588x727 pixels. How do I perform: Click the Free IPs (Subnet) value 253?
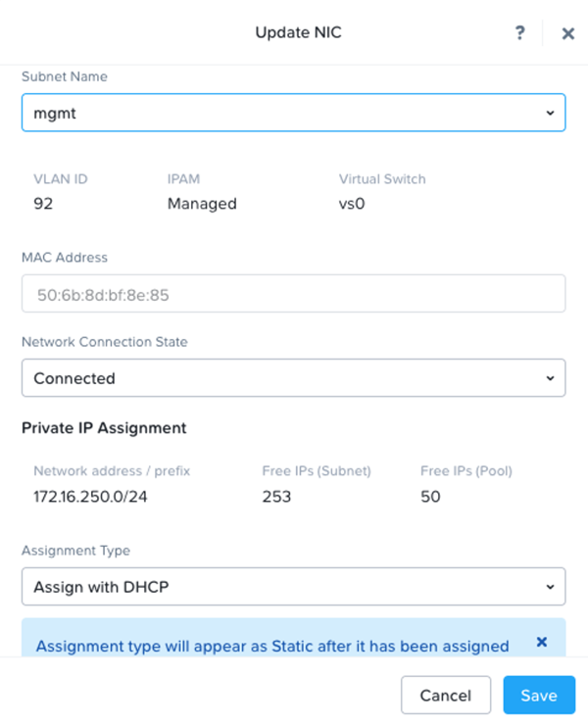276,497
